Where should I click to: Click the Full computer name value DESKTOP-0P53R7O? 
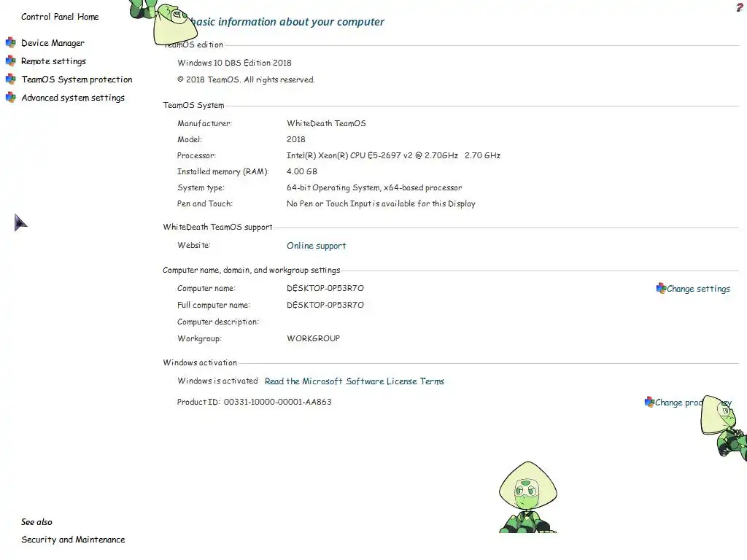325,305
